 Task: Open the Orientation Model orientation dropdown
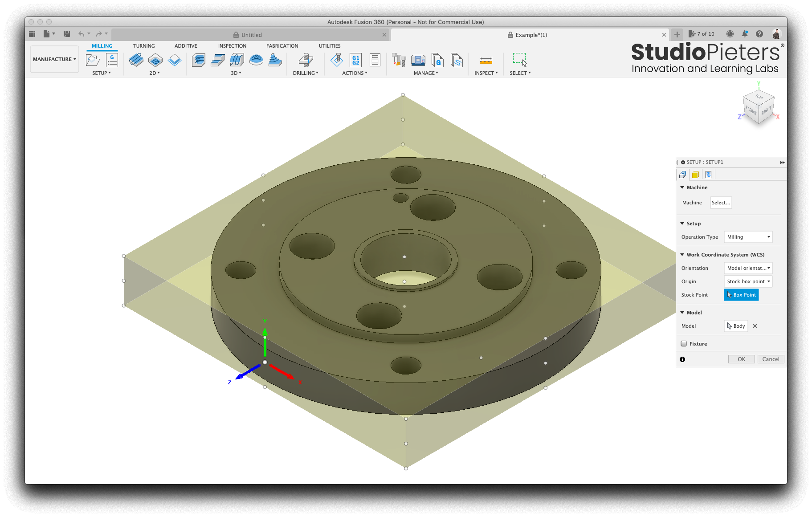point(748,268)
